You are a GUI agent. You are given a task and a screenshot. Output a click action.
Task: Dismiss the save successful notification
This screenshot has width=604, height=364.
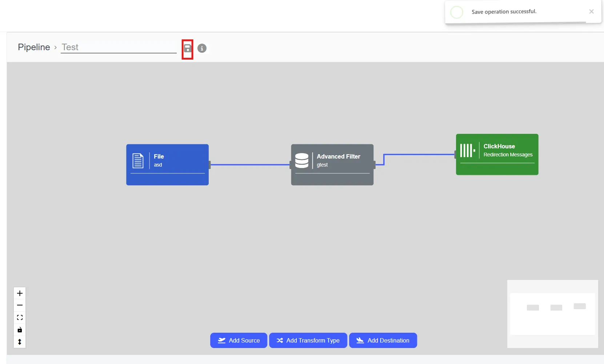(x=591, y=12)
